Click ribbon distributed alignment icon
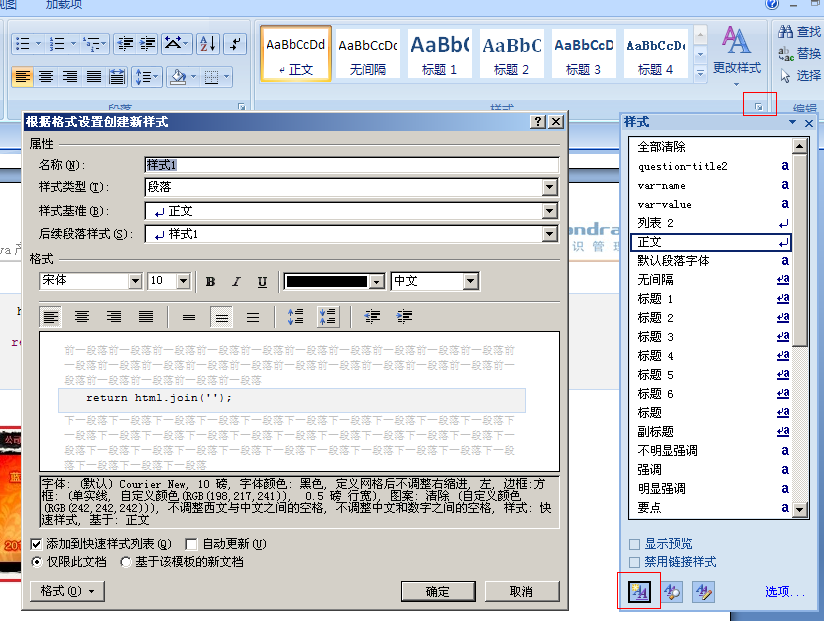This screenshot has width=824, height=621. [x=117, y=77]
